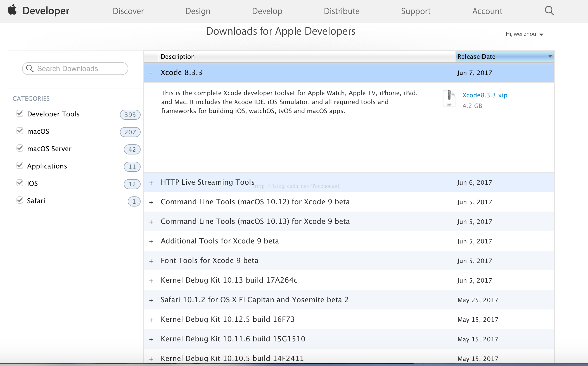
Task: Open the Account menu
Action: [x=487, y=11]
